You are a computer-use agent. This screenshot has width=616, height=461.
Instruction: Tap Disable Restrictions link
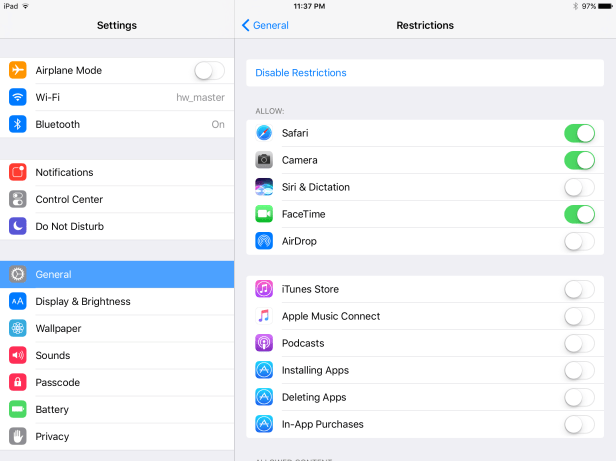[x=301, y=73]
